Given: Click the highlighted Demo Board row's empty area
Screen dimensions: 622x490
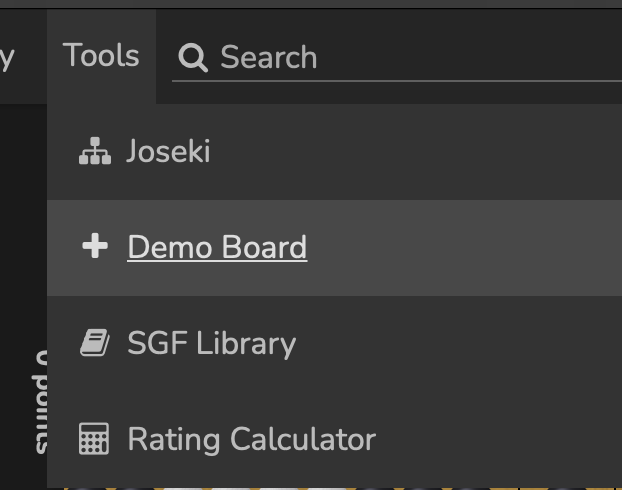Looking at the screenshot, I should [464, 248].
